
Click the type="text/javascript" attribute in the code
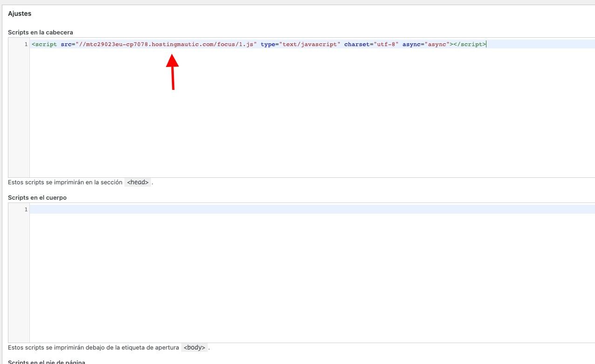[301, 44]
